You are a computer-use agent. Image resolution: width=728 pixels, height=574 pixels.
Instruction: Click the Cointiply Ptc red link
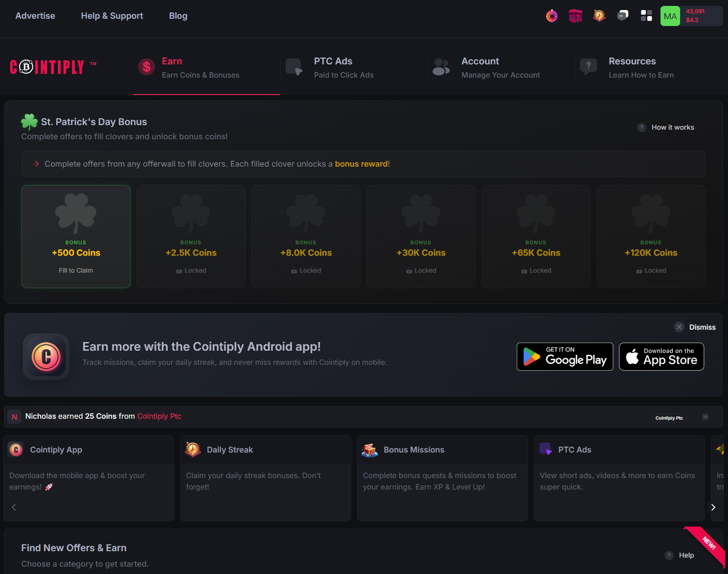(159, 416)
